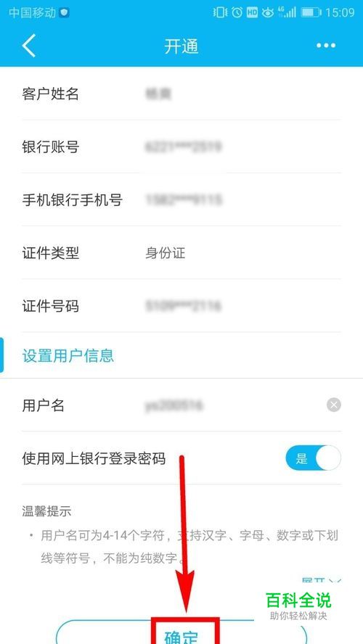363x644 pixels.
Task: Tap the 银行账号 bank account row
Action: pos(181,146)
